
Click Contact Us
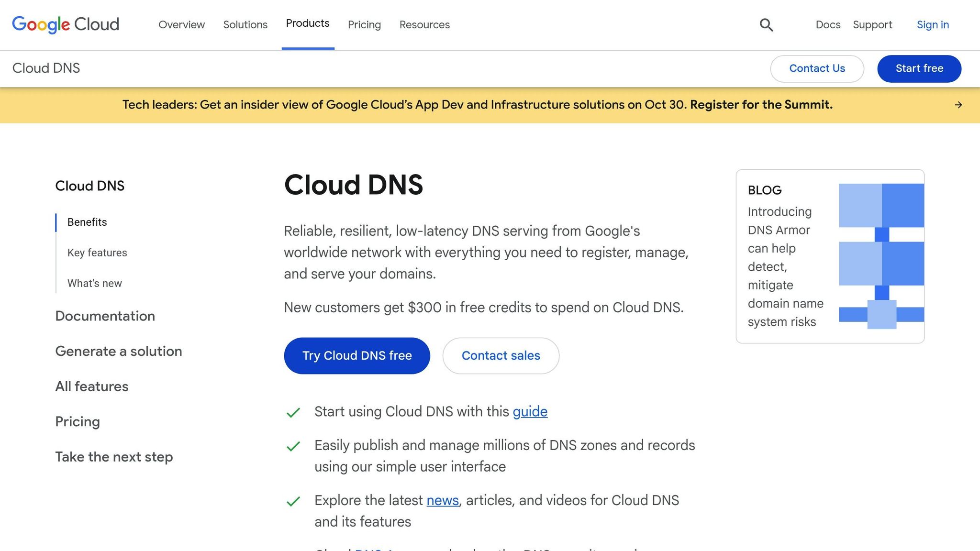[x=817, y=68]
